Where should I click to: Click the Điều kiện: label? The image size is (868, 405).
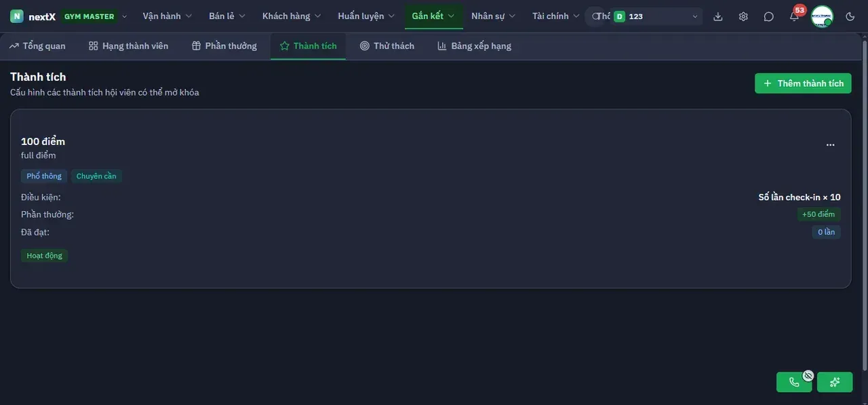pos(41,197)
